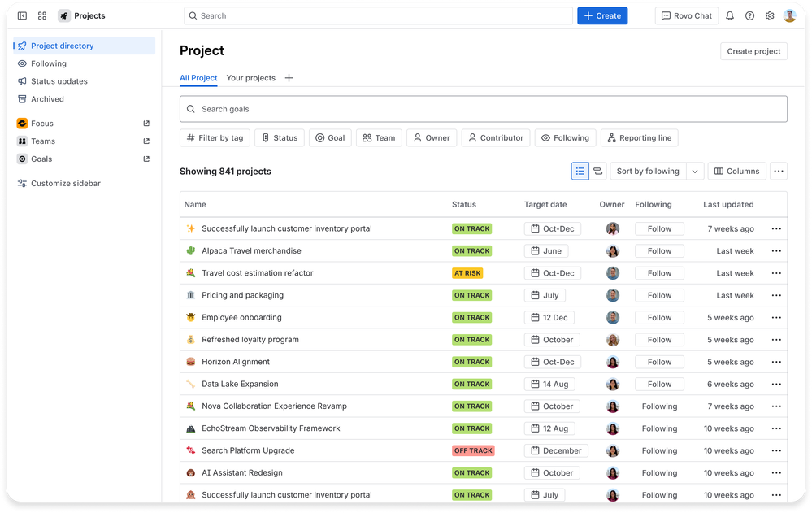Screen dimensions: 812x513
Task: Open the Horizon Alignment project
Action: (x=236, y=362)
